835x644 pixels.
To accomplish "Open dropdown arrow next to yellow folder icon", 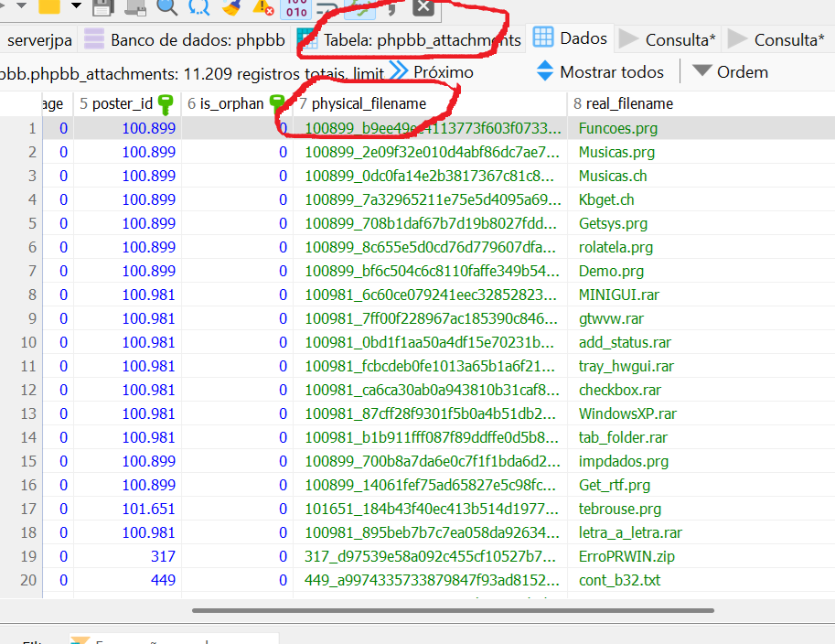I will click(x=76, y=7).
